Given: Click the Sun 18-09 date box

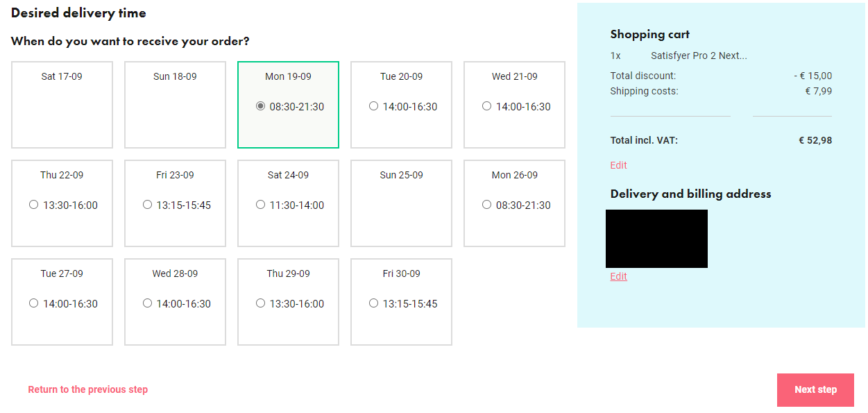Looking at the screenshot, I should click(175, 105).
